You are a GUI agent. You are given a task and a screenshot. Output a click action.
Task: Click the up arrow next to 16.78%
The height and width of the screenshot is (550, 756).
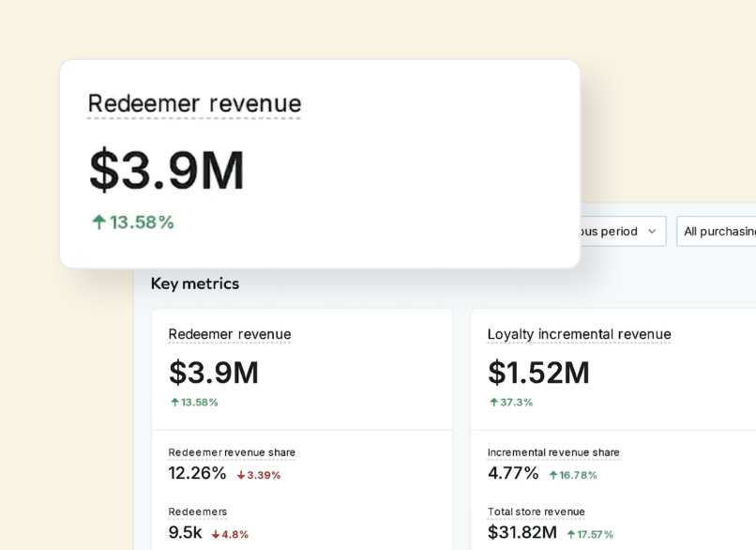pyautogui.click(x=553, y=475)
